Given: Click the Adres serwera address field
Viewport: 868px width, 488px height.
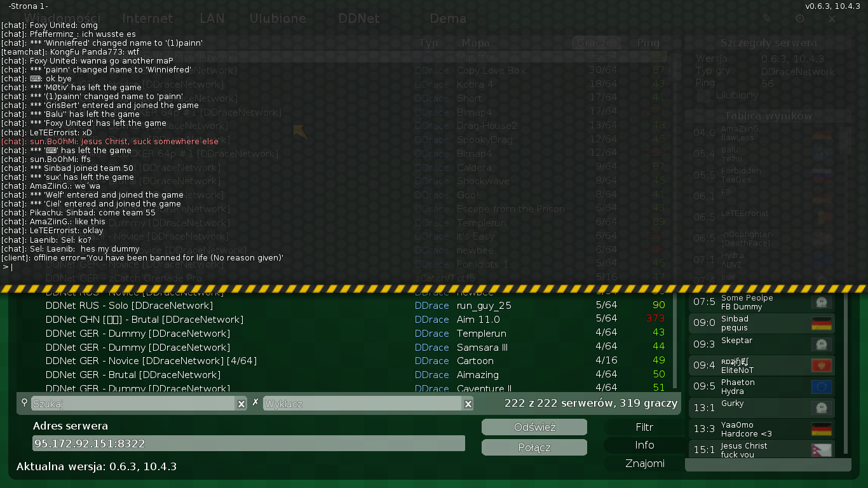Looking at the screenshot, I should click(x=248, y=444).
